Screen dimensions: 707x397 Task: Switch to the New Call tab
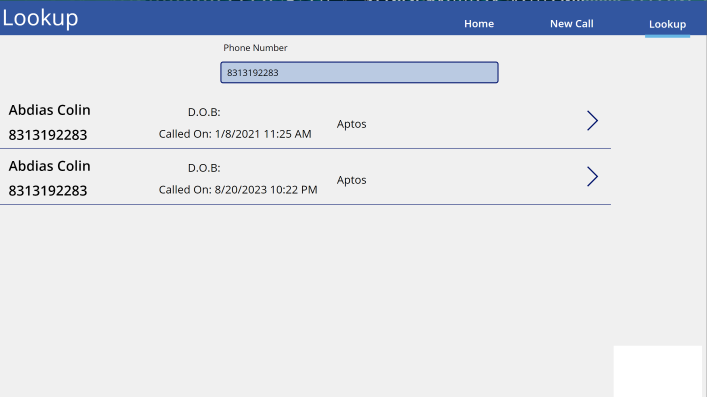click(x=571, y=24)
